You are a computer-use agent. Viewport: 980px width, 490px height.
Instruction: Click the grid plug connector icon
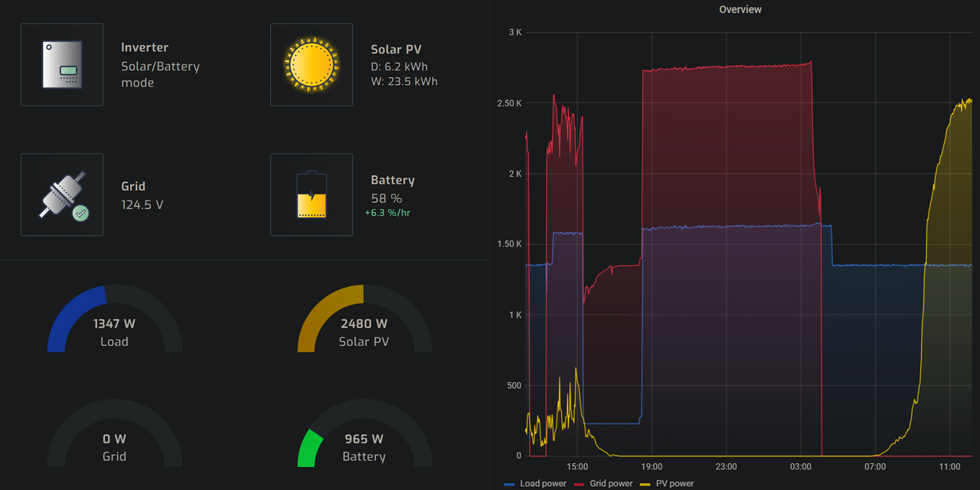click(64, 195)
